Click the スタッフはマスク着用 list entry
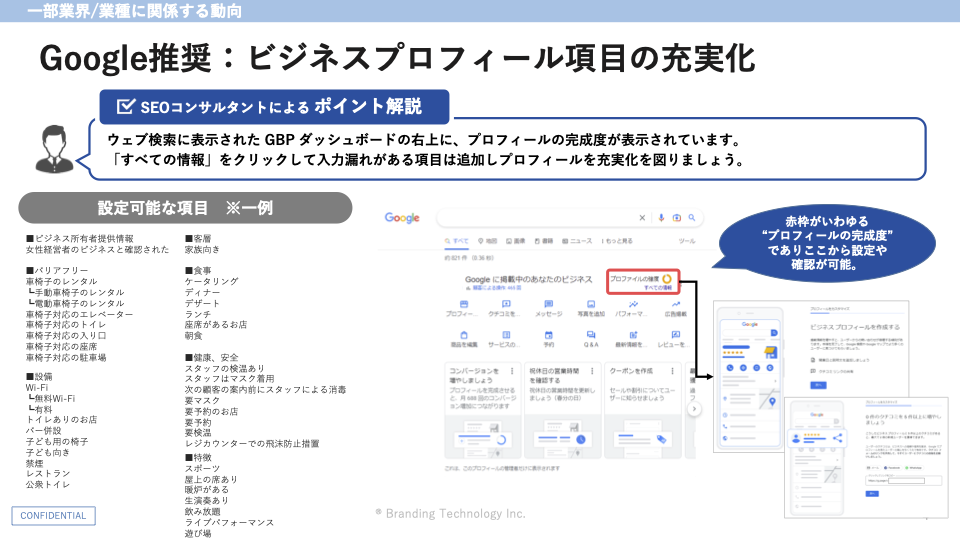This screenshot has height=540, width=960. click(x=230, y=378)
